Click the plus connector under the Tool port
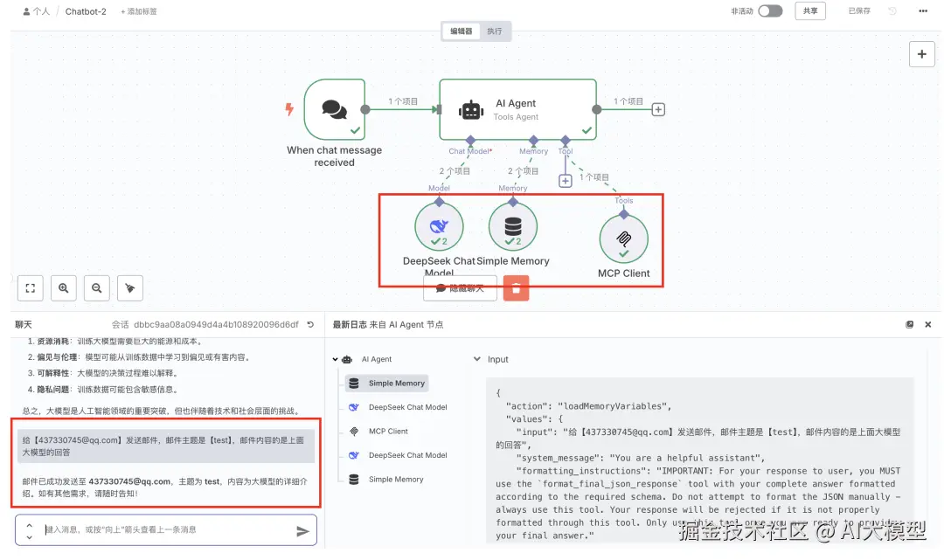944x560 pixels. tap(566, 181)
